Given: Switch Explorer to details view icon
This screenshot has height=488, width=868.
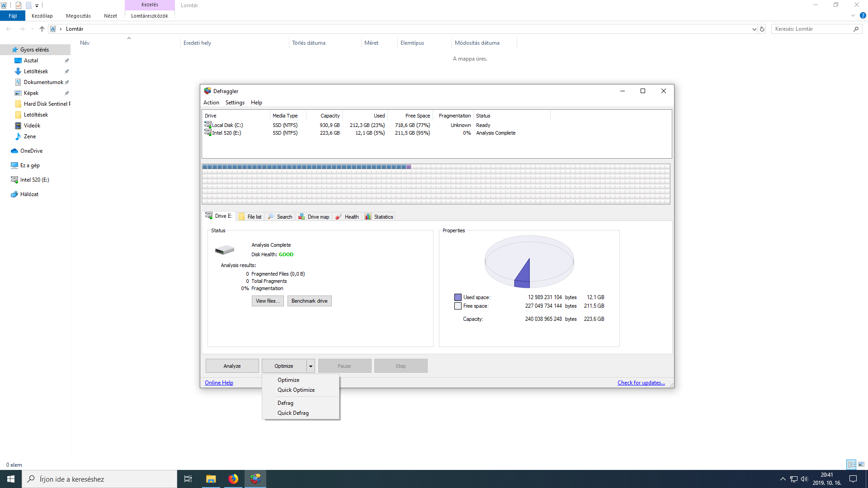Looking at the screenshot, I should (x=852, y=465).
